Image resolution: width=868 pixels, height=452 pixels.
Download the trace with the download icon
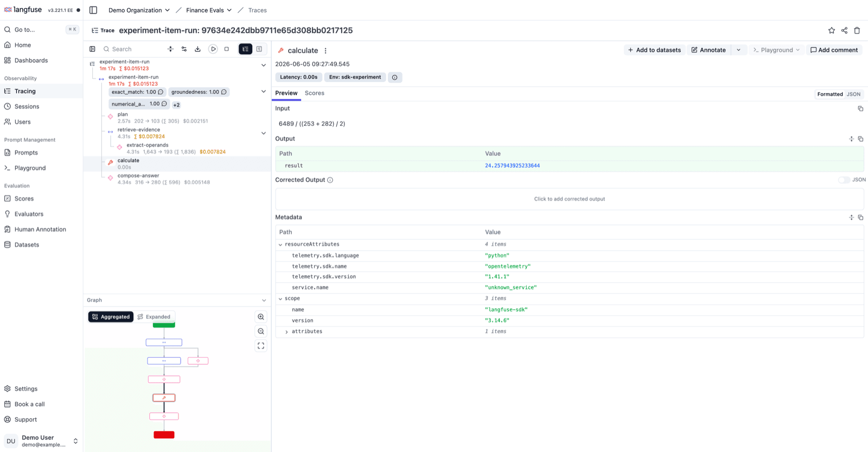click(197, 49)
